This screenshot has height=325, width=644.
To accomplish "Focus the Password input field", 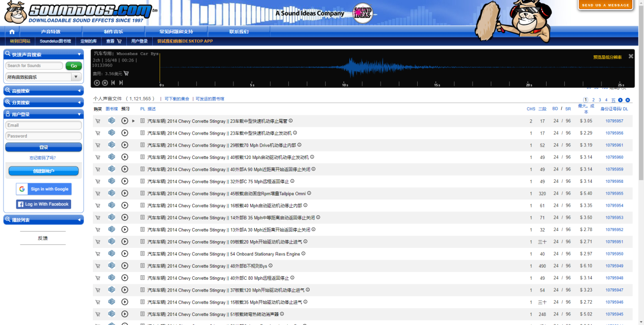I will 44,136.
